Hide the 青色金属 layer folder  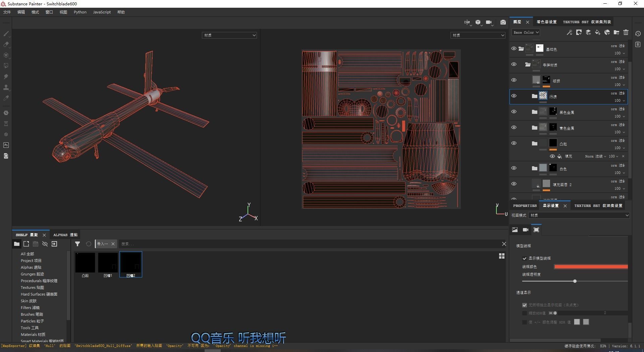pyautogui.click(x=514, y=128)
